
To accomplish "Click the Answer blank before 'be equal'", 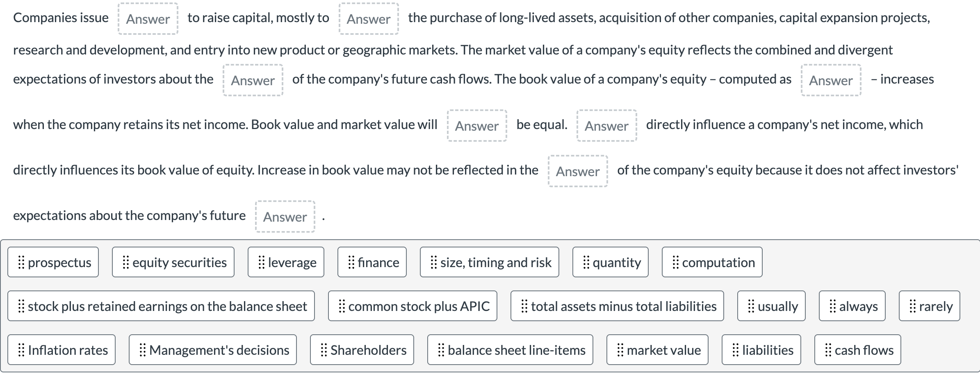I will click(x=477, y=126).
